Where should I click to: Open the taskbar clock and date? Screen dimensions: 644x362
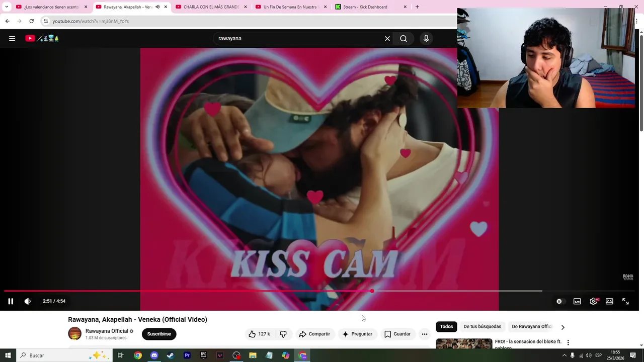[x=615, y=355]
